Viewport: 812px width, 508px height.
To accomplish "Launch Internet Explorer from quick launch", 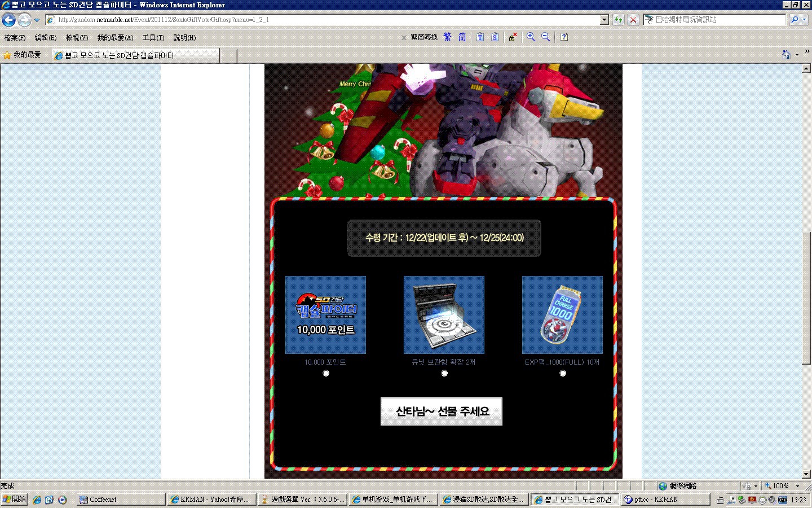I will 37,500.
